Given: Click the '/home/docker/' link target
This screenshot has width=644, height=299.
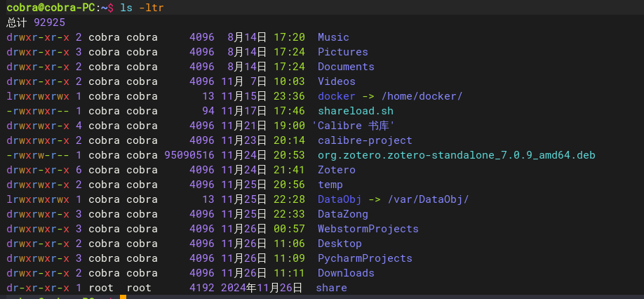Looking at the screenshot, I should (422, 96).
